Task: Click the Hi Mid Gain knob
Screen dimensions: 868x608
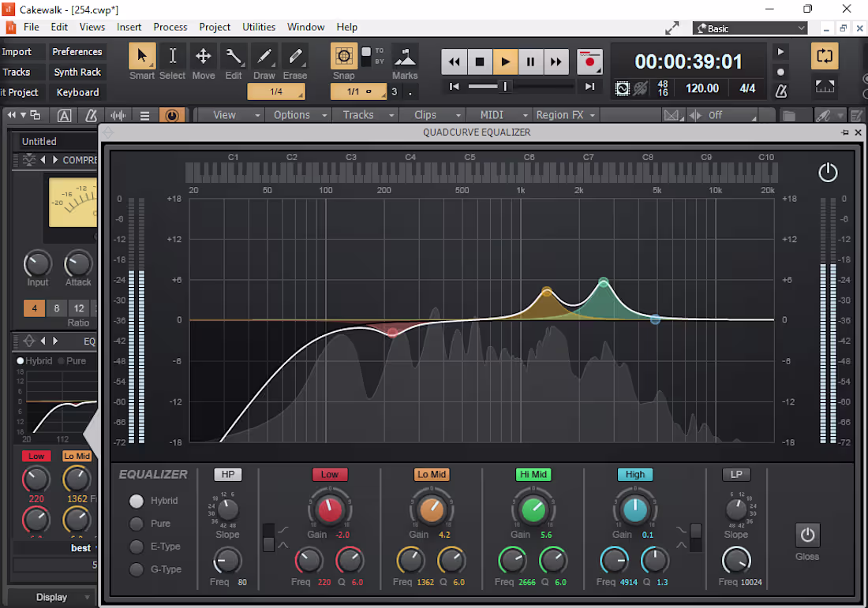Action: tap(533, 509)
